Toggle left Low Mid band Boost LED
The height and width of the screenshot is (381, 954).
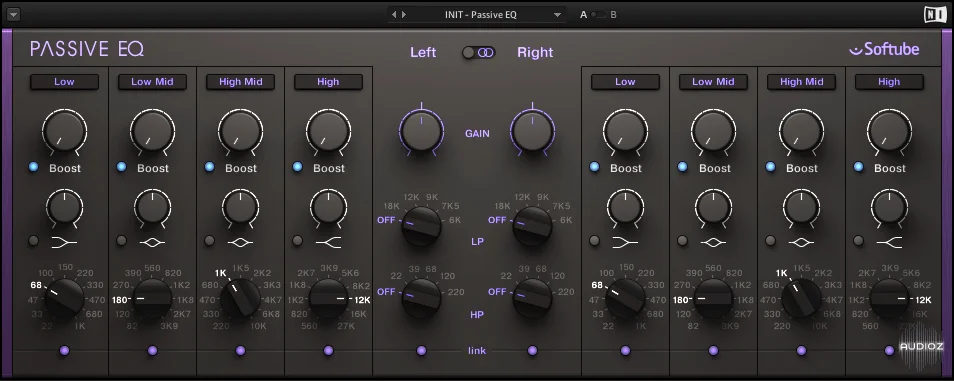coord(122,167)
